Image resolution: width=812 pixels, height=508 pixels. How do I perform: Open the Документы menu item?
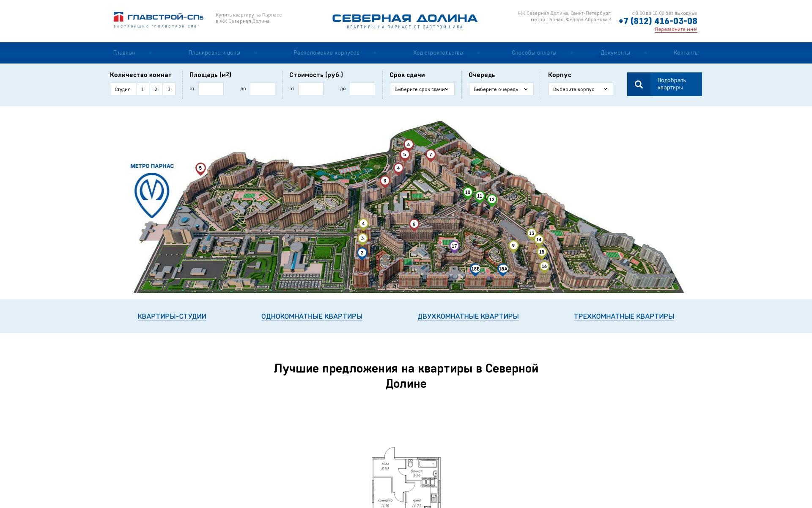(x=615, y=53)
